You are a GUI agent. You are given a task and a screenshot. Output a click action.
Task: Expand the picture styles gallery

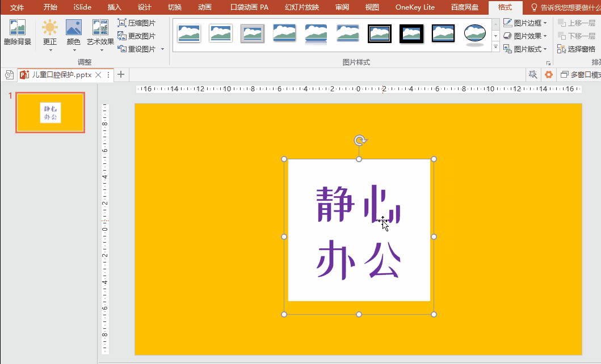(496, 46)
